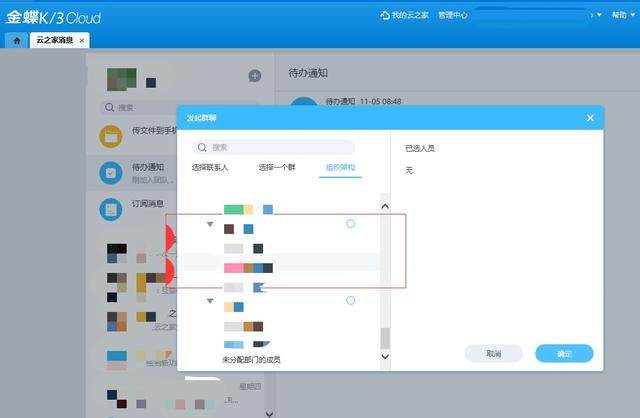
Task: Click the 待办通知 header title
Action: pyautogui.click(x=308, y=73)
